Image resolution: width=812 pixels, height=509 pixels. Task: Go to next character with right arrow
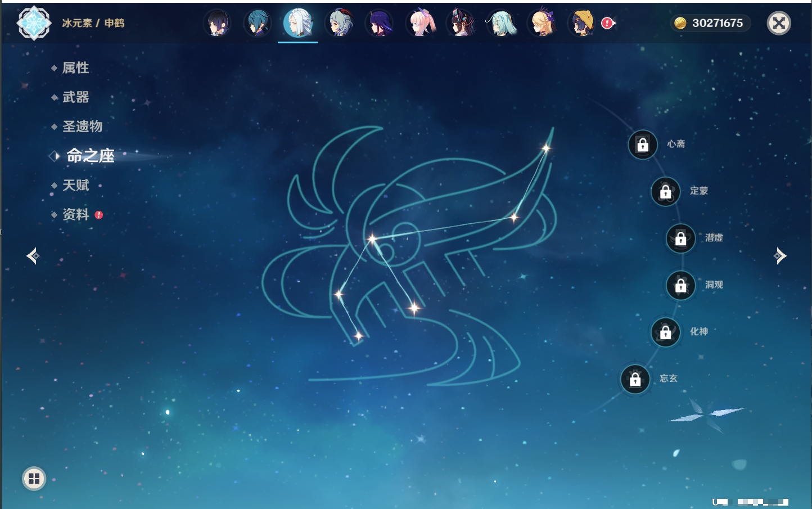(779, 256)
